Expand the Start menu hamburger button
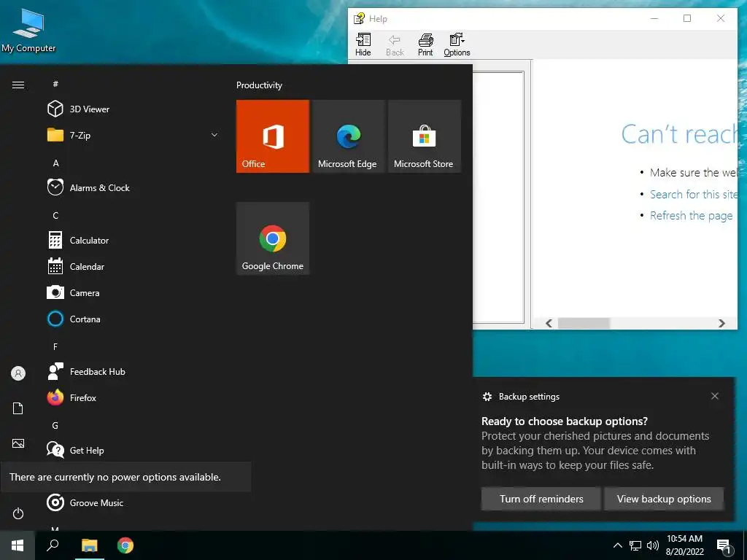This screenshot has width=747, height=560. pos(18,85)
